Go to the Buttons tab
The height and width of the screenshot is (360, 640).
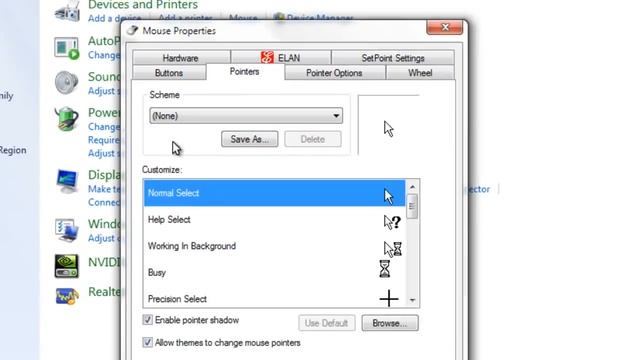point(169,73)
